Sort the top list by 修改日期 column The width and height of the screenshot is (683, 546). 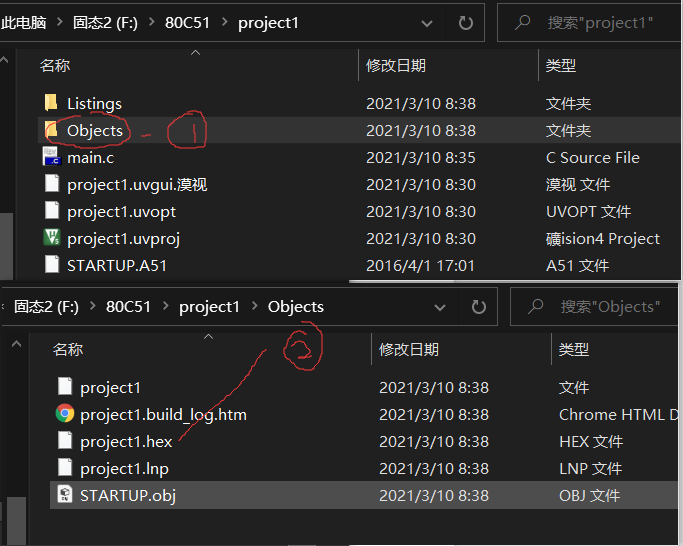pos(396,65)
